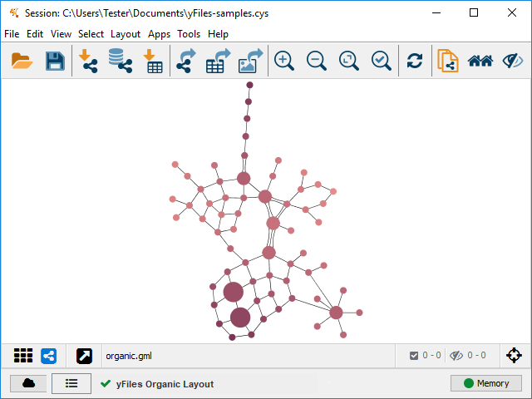Image resolution: width=532 pixels, height=399 pixels.
Task: Maximize the Cytoscape window
Action: tap(474, 13)
